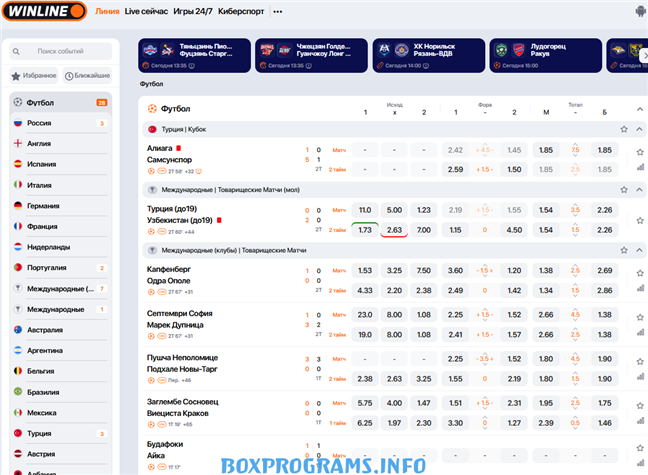Star the Алиага vs Самсунспор match

pos(640,153)
